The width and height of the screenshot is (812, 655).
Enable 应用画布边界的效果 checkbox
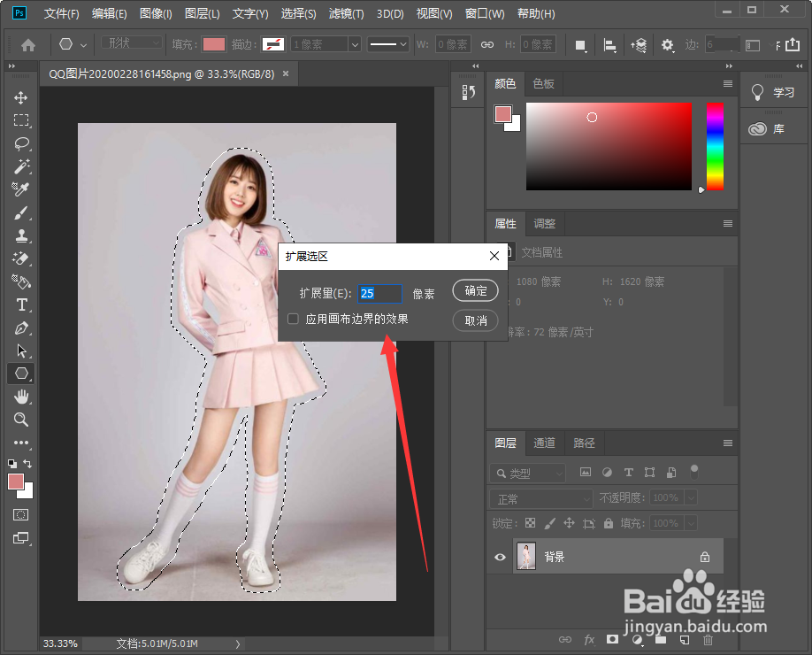(293, 319)
